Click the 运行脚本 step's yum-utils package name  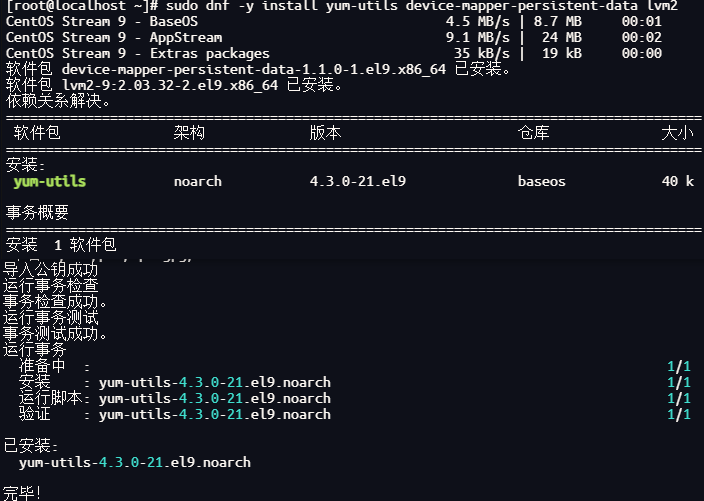click(215, 399)
